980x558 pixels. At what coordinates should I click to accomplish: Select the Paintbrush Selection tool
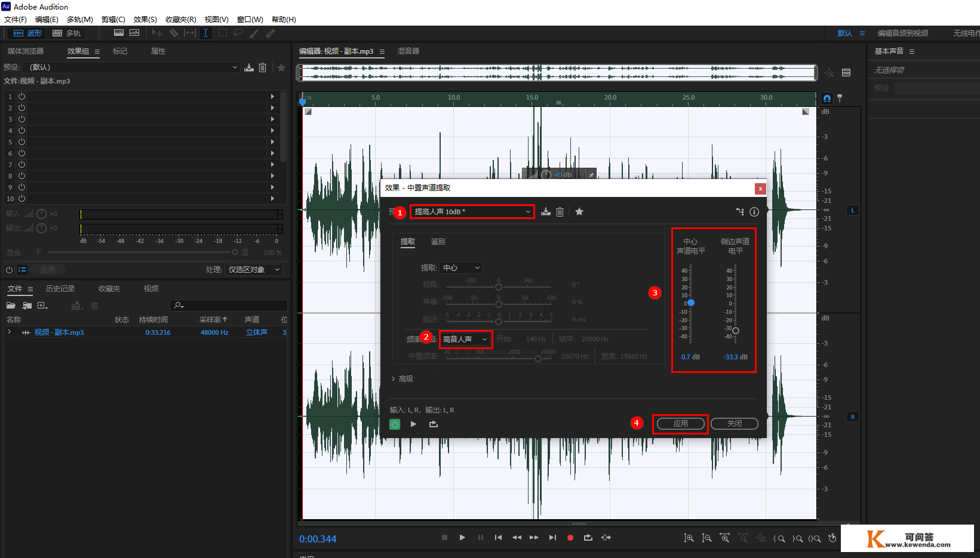(x=254, y=33)
